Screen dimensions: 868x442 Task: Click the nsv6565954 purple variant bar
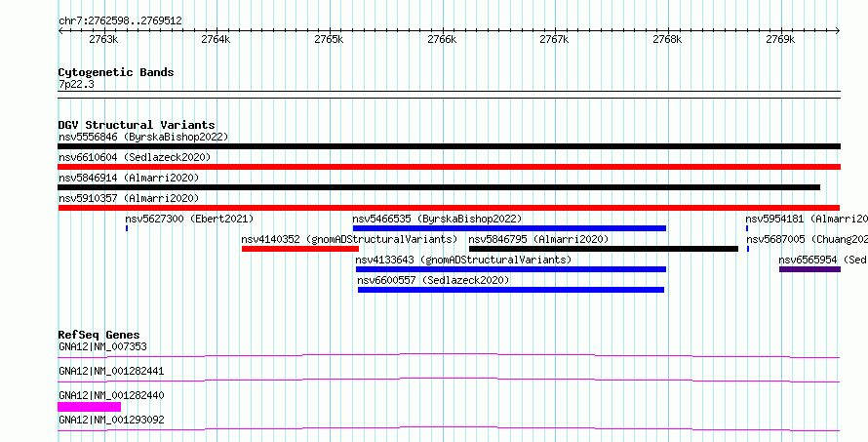pos(809,269)
